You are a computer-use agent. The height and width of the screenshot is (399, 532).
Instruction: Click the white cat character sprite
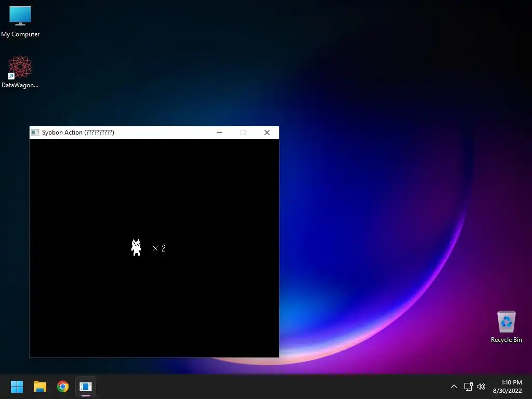(x=136, y=247)
